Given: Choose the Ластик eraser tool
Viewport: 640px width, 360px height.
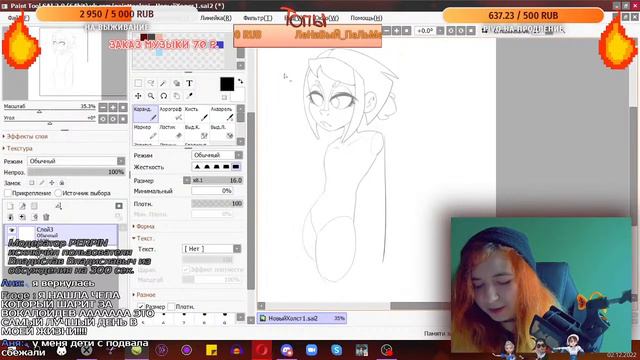Looking at the screenshot, I should (171, 132).
